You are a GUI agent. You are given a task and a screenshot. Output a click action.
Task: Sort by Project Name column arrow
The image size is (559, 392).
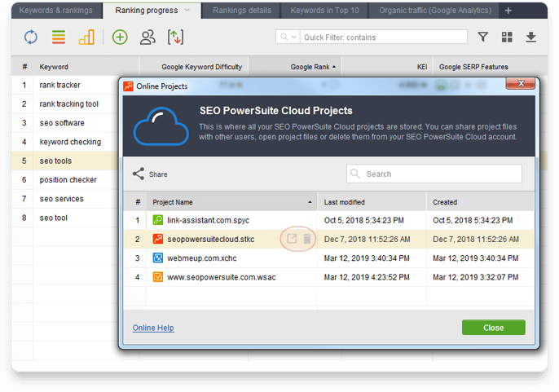[310, 202]
